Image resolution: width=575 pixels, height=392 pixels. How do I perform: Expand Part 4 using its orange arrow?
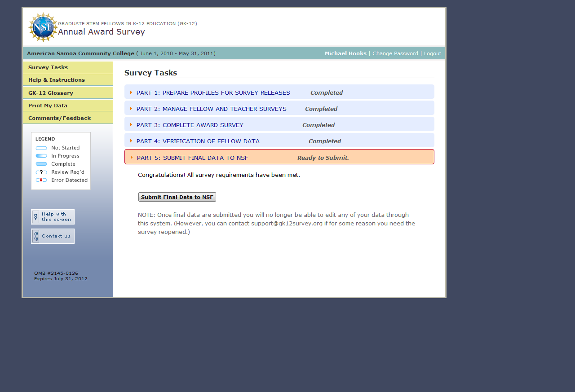pyautogui.click(x=131, y=141)
